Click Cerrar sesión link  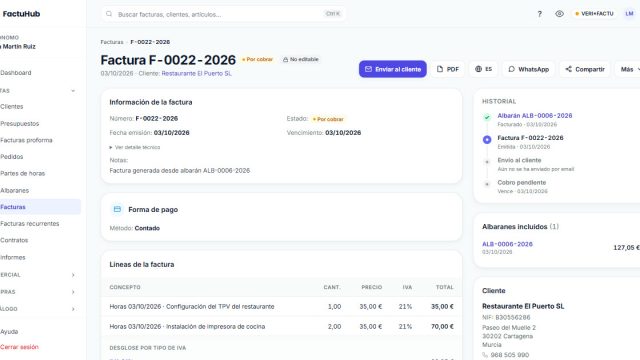(19, 347)
